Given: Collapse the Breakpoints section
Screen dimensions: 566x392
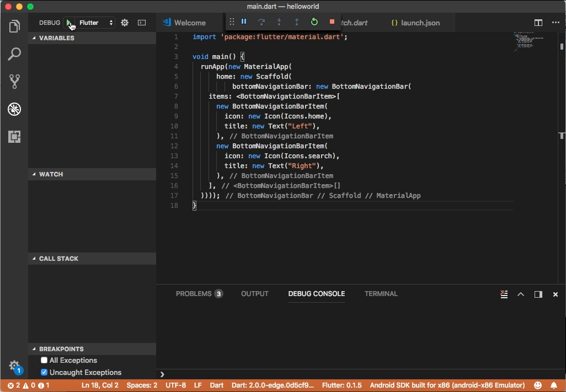Looking at the screenshot, I should 92,349.
